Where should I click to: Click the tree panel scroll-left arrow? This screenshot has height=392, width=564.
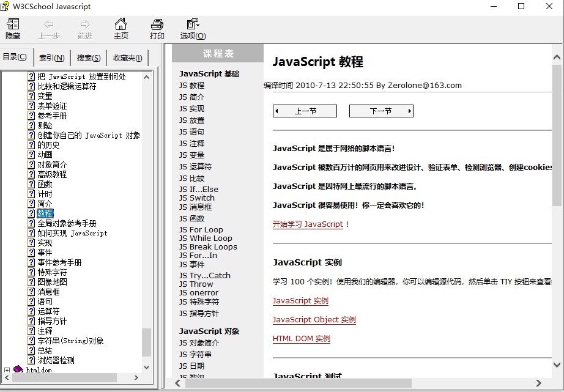coord(7,377)
